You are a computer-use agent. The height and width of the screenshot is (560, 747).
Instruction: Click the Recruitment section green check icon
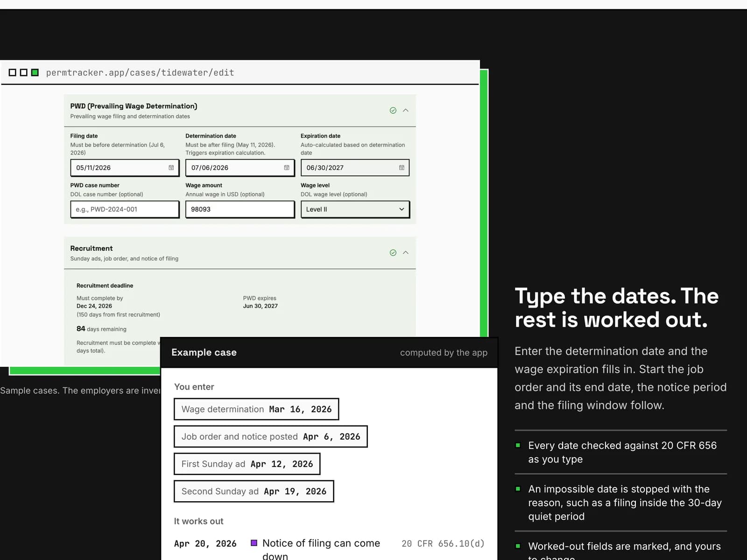[x=393, y=252]
